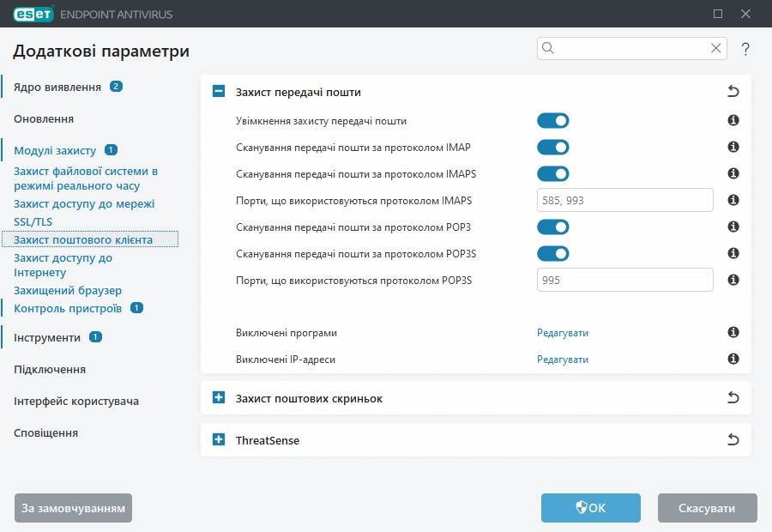Click info icon for IMAPS scanning row
The height and width of the screenshot is (532, 772).
[x=733, y=173]
